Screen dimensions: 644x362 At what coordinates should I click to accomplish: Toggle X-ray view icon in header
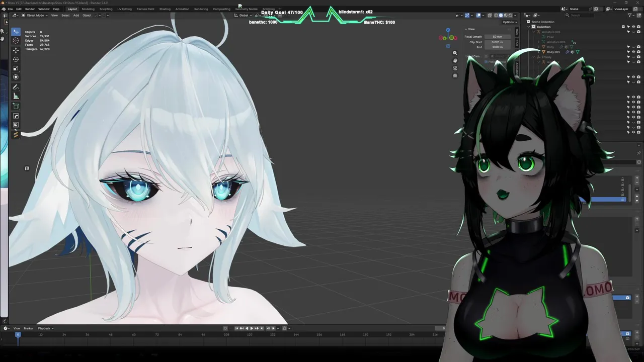coord(490,16)
